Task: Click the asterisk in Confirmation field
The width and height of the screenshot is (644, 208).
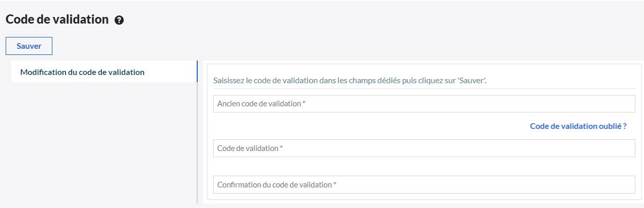Action: pyautogui.click(x=335, y=184)
